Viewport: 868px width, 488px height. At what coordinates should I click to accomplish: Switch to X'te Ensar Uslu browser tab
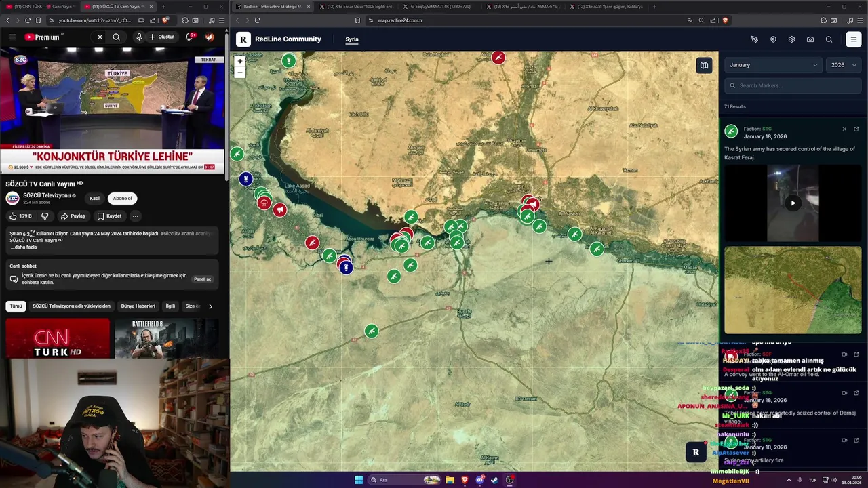(356, 7)
